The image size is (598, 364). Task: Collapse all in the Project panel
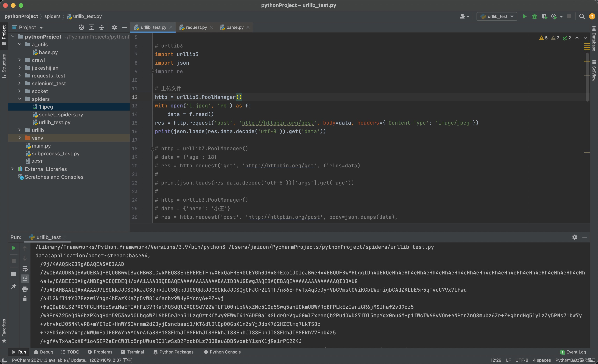pyautogui.click(x=102, y=27)
